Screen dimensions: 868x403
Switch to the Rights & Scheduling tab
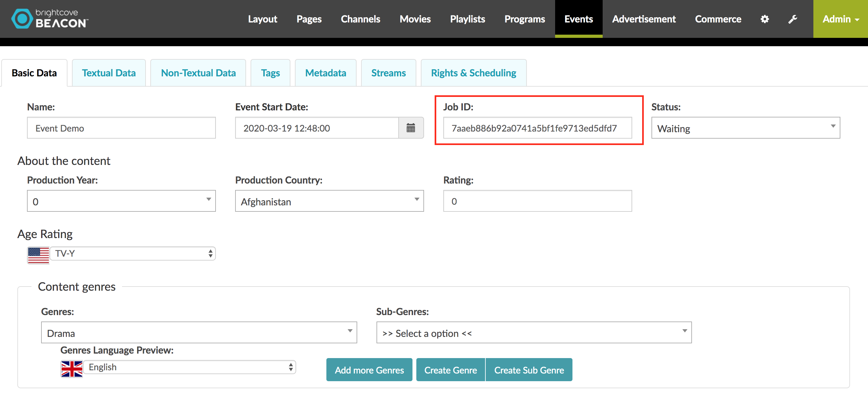tap(474, 73)
